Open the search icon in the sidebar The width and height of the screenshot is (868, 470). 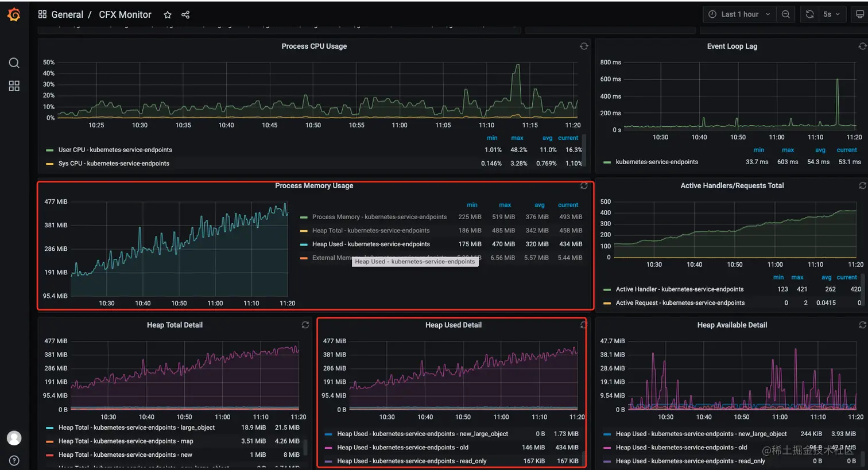point(14,63)
